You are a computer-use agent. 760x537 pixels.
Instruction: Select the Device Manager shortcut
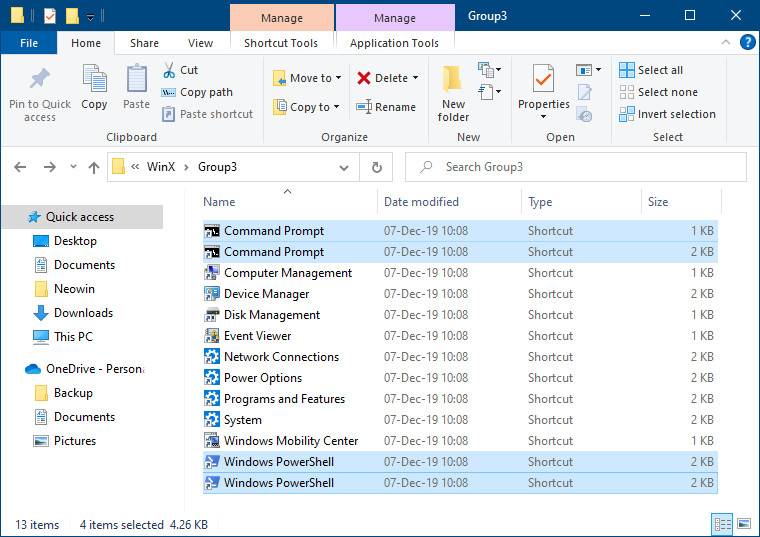[266, 294]
